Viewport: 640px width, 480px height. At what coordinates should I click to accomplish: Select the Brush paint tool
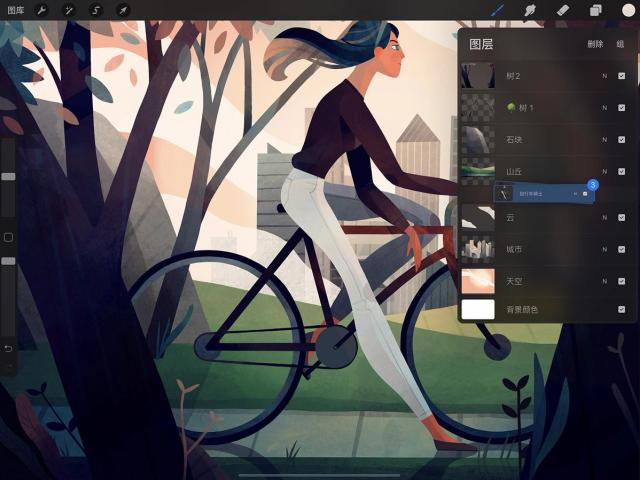(x=497, y=10)
